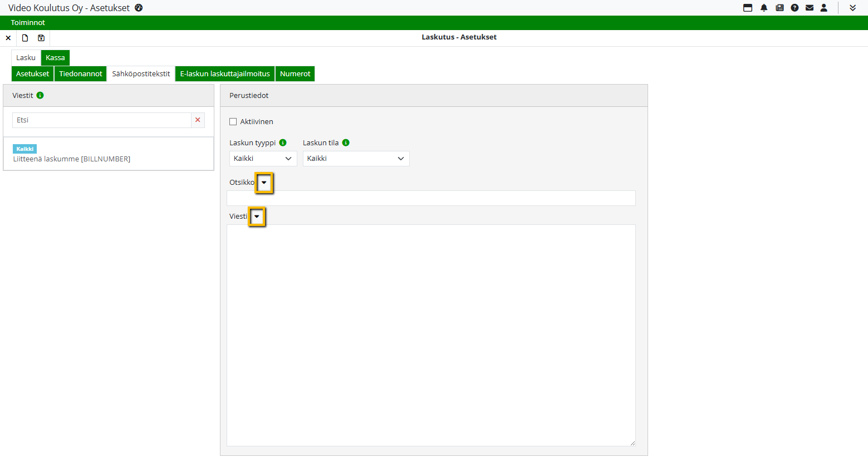The height and width of the screenshot is (467, 868).
Task: Clear search with the red X button
Action: [198, 120]
